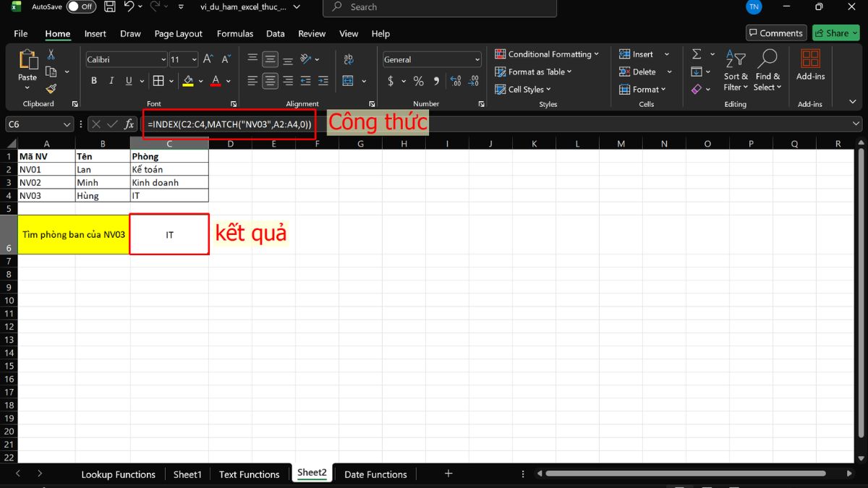Click the Format Painter brush icon

click(51, 89)
